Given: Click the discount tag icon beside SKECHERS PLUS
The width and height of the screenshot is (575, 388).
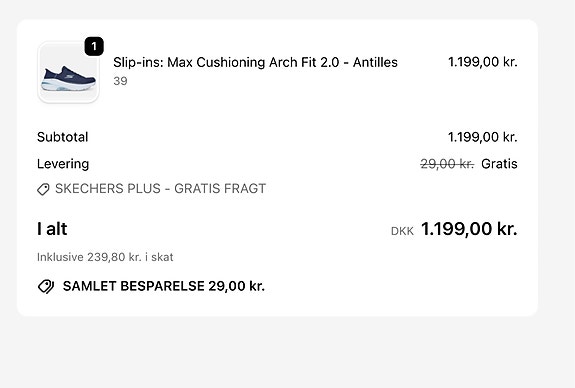Looking at the screenshot, I should click(43, 189).
